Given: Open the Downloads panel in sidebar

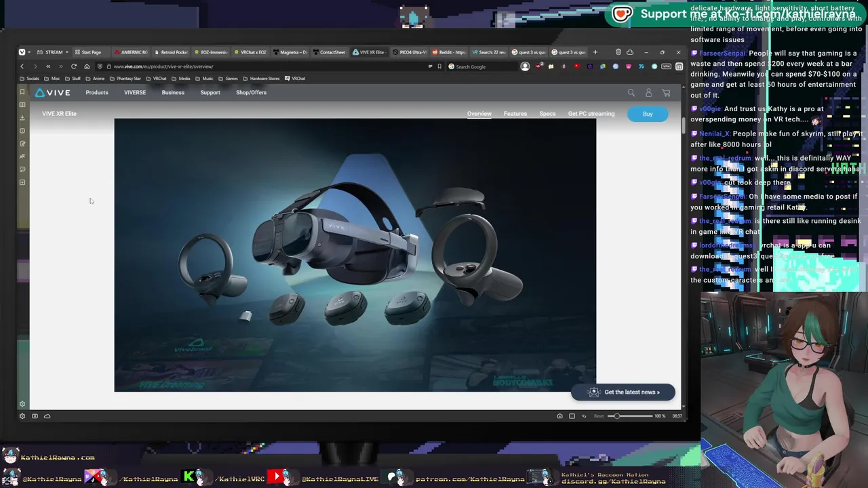Looking at the screenshot, I should pyautogui.click(x=22, y=118).
